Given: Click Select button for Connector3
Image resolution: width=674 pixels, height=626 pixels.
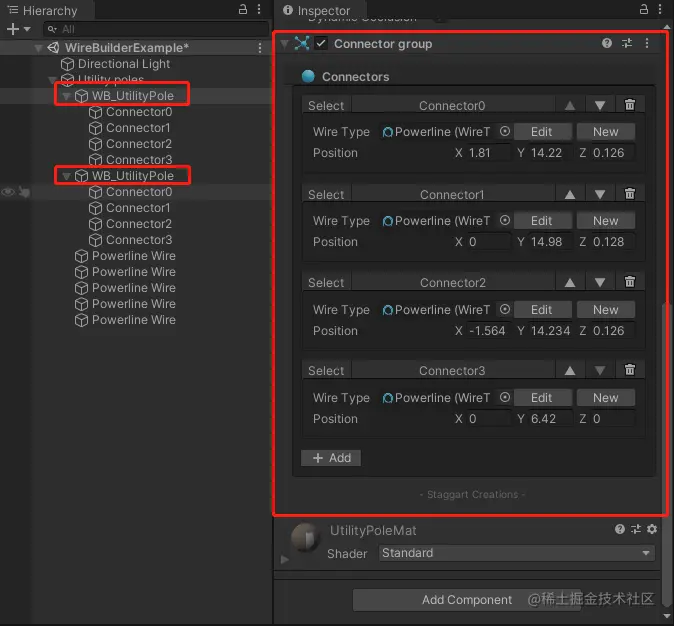Looking at the screenshot, I should click(x=326, y=371).
